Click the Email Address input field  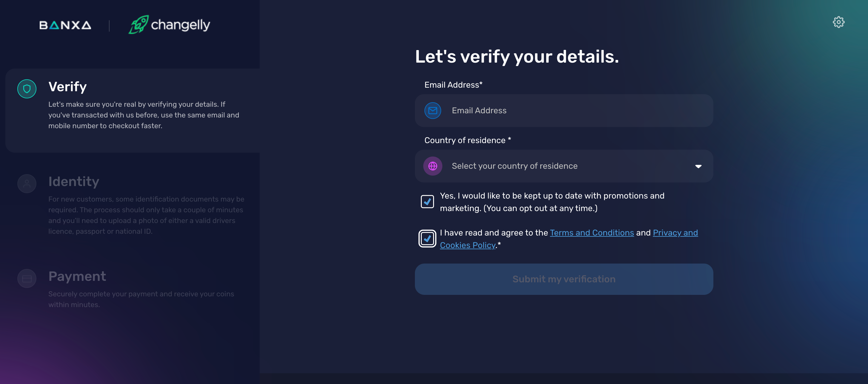564,110
